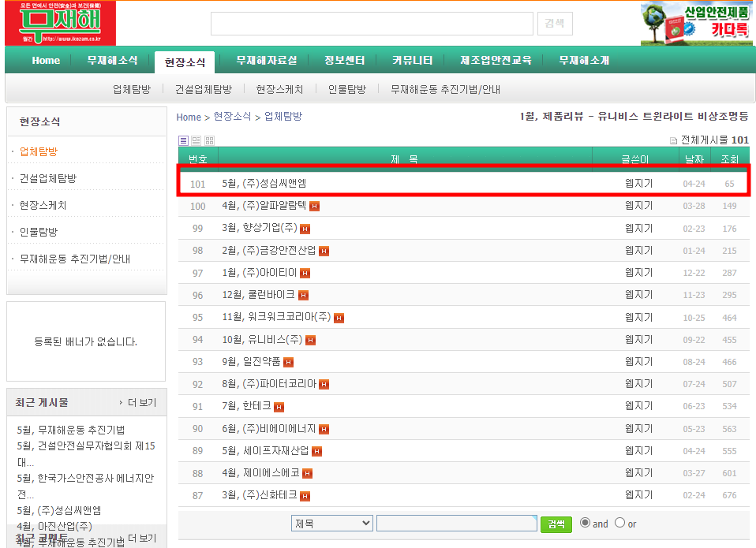Click the 글쓴이 column header
756x548 pixels.
(635, 159)
